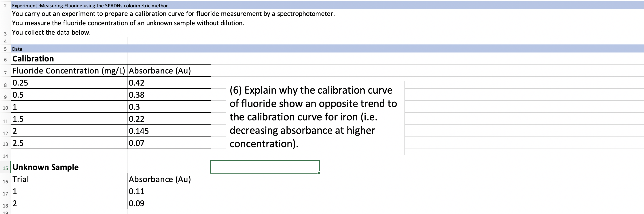
Task: Click the Fluoride Concentration (mg/L) header cell
Action: tap(69, 71)
